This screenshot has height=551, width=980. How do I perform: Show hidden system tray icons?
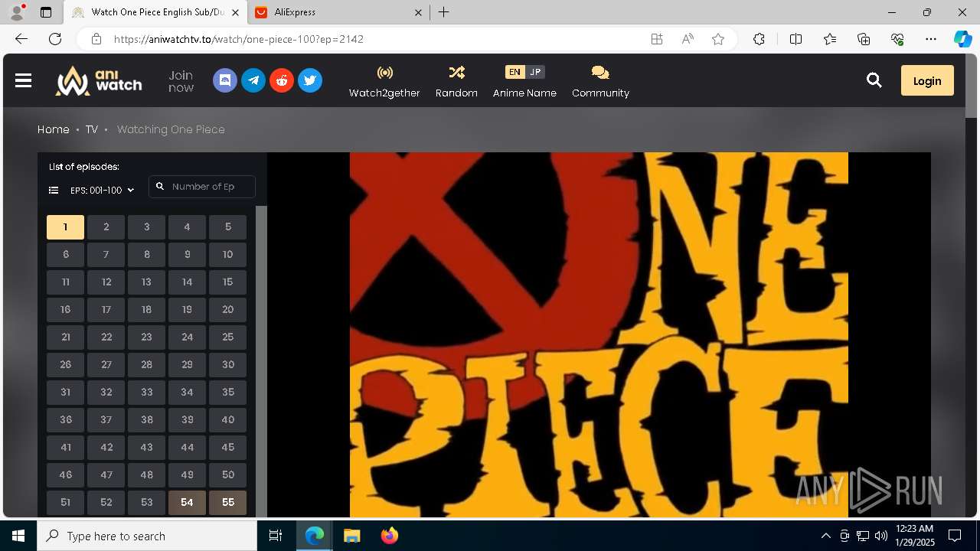pyautogui.click(x=825, y=536)
